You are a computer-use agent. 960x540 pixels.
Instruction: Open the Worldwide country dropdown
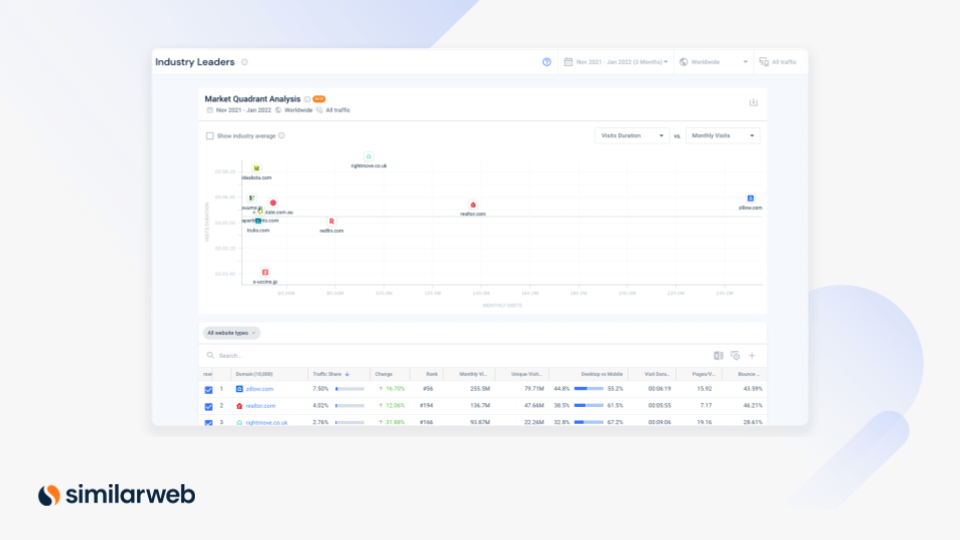coord(714,62)
